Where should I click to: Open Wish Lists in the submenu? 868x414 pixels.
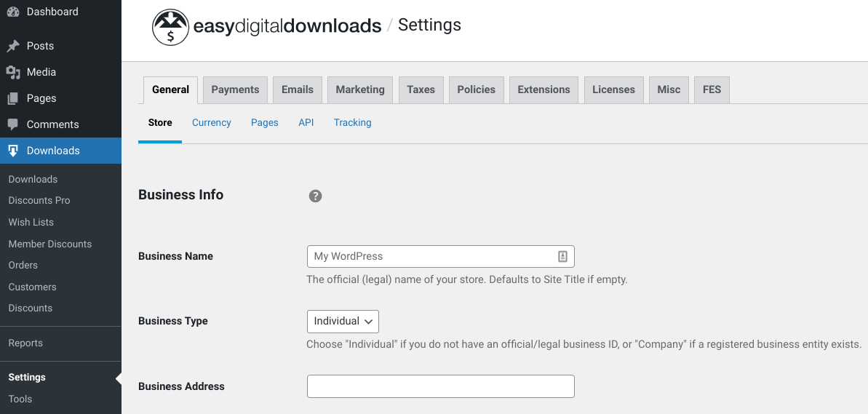(x=31, y=222)
